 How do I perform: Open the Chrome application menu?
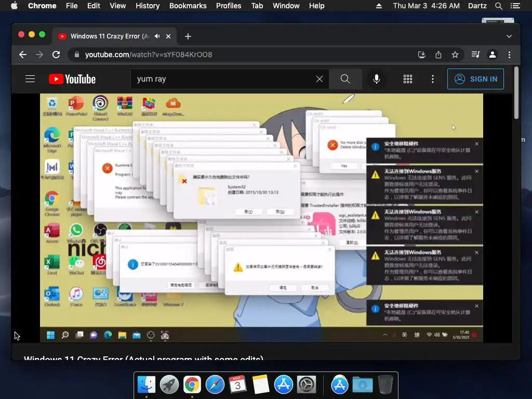point(42,6)
